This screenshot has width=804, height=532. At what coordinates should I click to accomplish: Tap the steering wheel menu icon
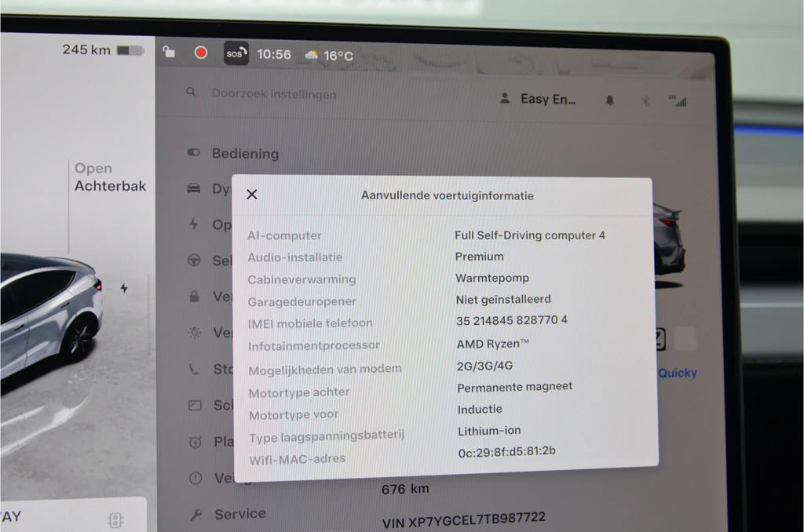pyautogui.click(x=194, y=261)
